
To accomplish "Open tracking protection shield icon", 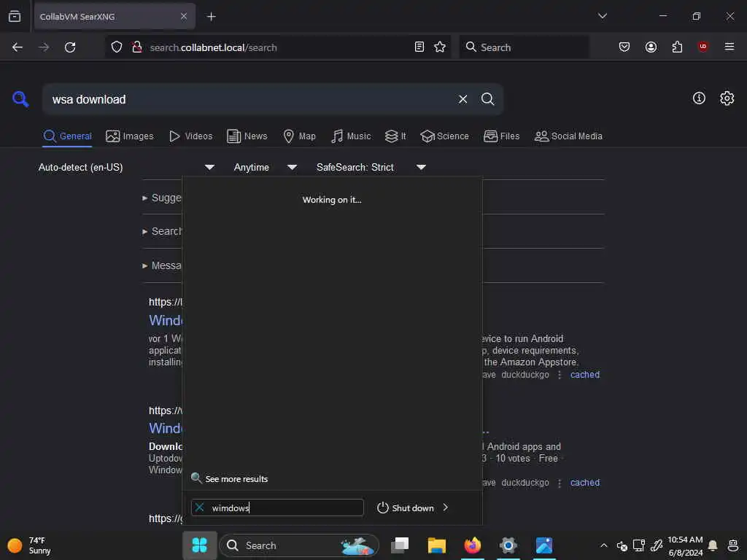I will click(117, 47).
